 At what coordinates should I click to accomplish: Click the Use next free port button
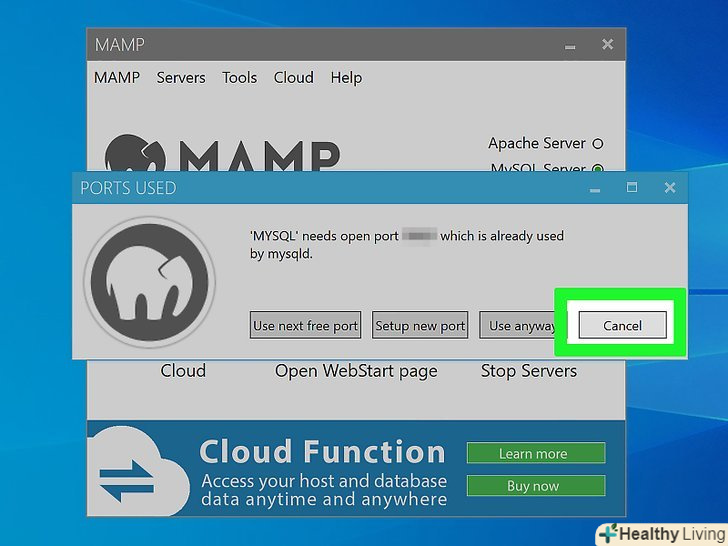305,325
